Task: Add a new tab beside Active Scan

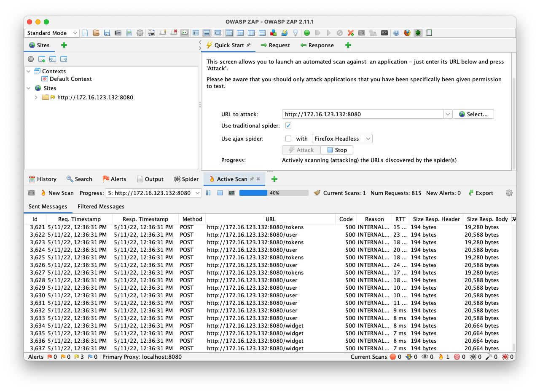Action: pyautogui.click(x=274, y=179)
